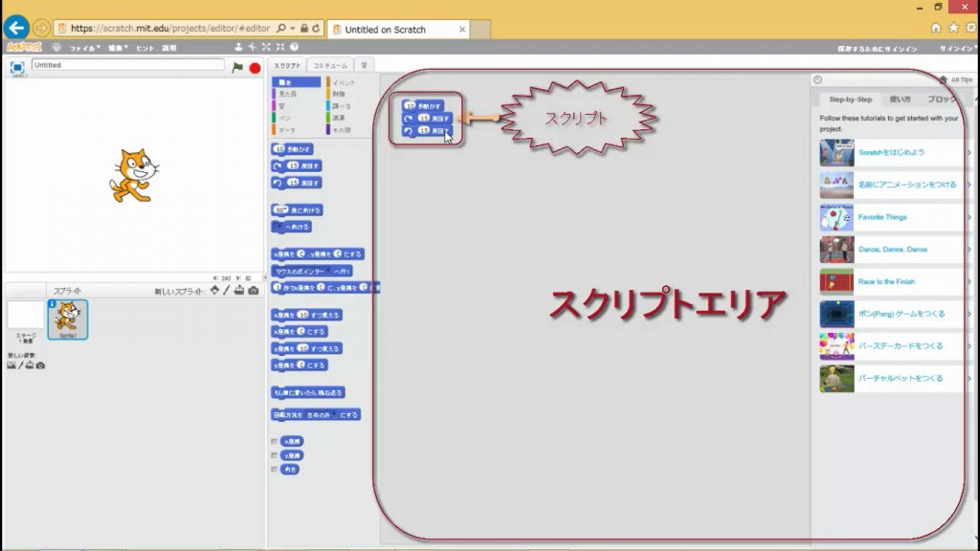The image size is (980, 551).
Task: Refresh the page in the address bar
Action: pyautogui.click(x=316, y=28)
